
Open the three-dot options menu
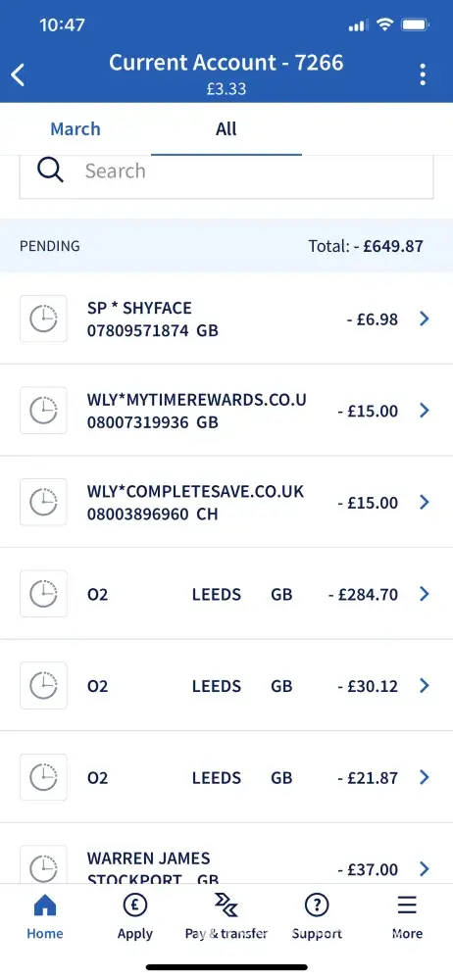pos(423,74)
